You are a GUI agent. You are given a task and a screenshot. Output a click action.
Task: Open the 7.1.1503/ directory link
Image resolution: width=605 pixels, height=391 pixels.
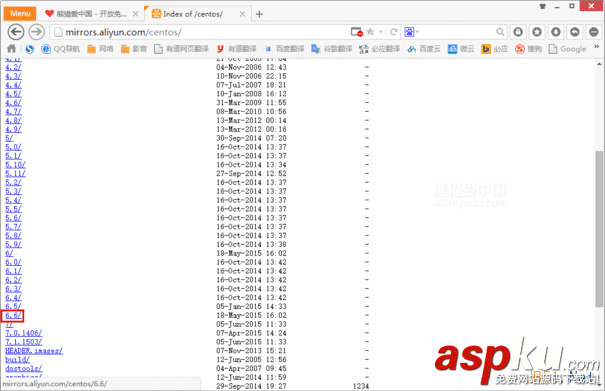[x=24, y=342]
